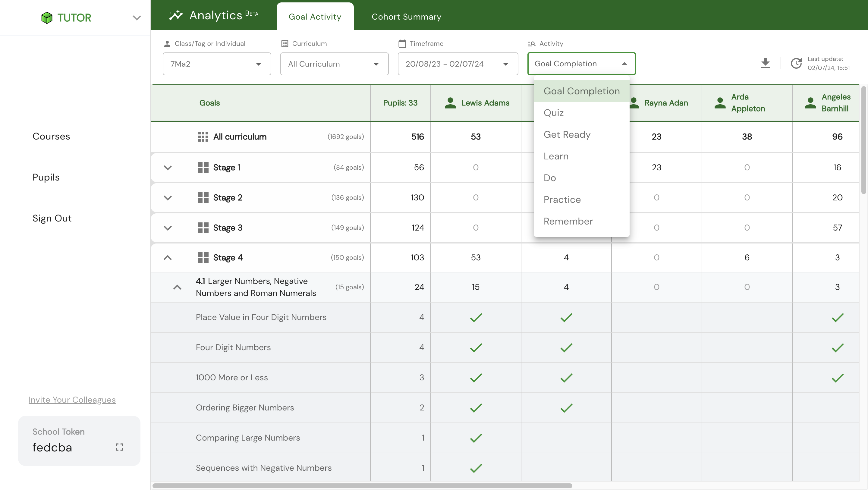Choose Practice in the Activity dropdown
This screenshot has width=868, height=490.
[x=562, y=199]
